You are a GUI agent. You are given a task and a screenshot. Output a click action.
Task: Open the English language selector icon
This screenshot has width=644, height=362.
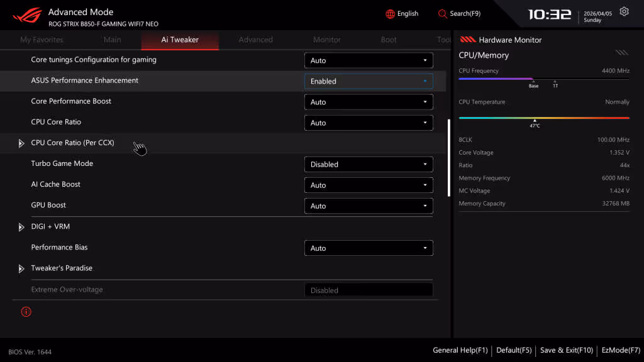[389, 13]
